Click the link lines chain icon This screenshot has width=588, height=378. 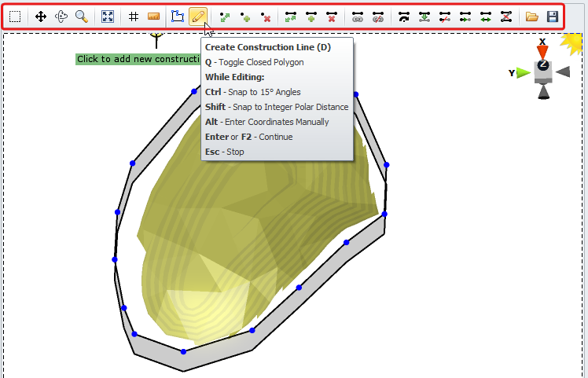click(x=358, y=17)
